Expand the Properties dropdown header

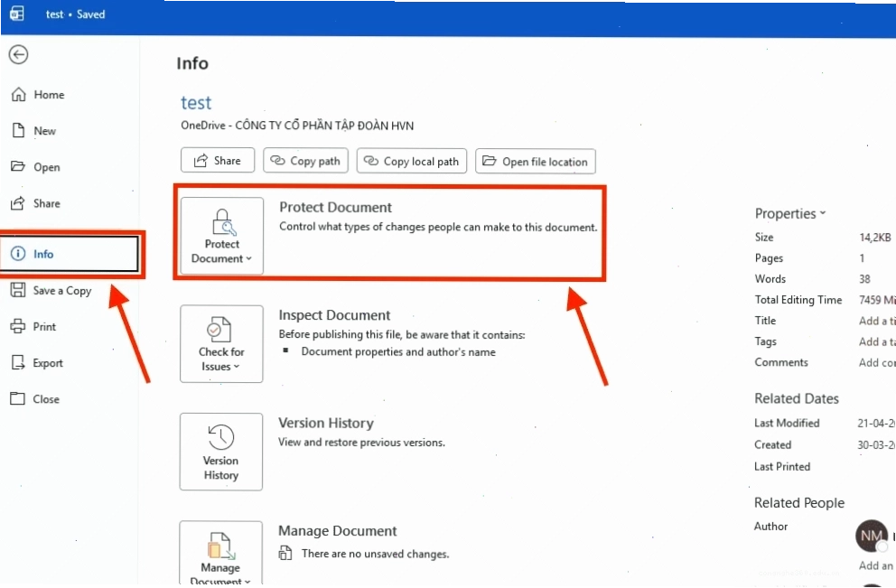pos(791,213)
